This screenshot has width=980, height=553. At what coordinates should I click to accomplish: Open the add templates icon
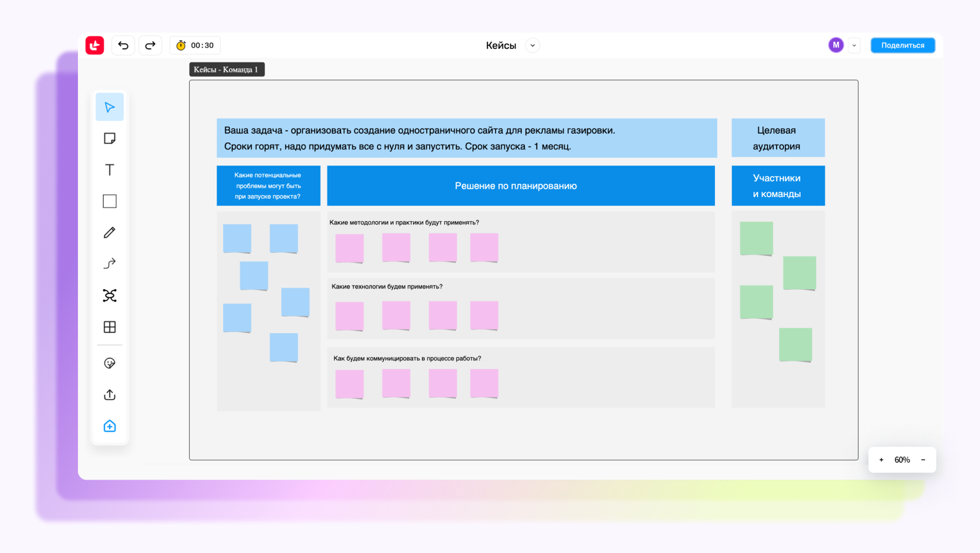pos(109,426)
